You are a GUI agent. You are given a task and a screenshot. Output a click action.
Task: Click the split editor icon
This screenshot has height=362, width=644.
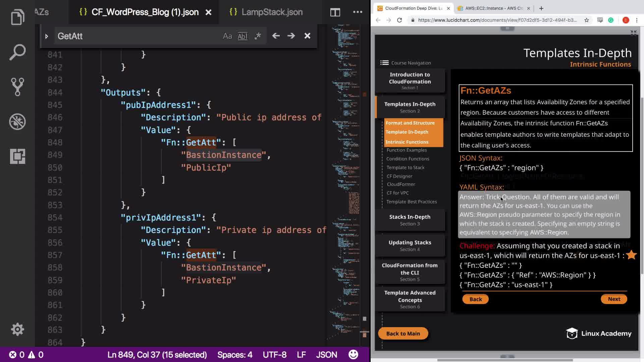pyautogui.click(x=335, y=12)
